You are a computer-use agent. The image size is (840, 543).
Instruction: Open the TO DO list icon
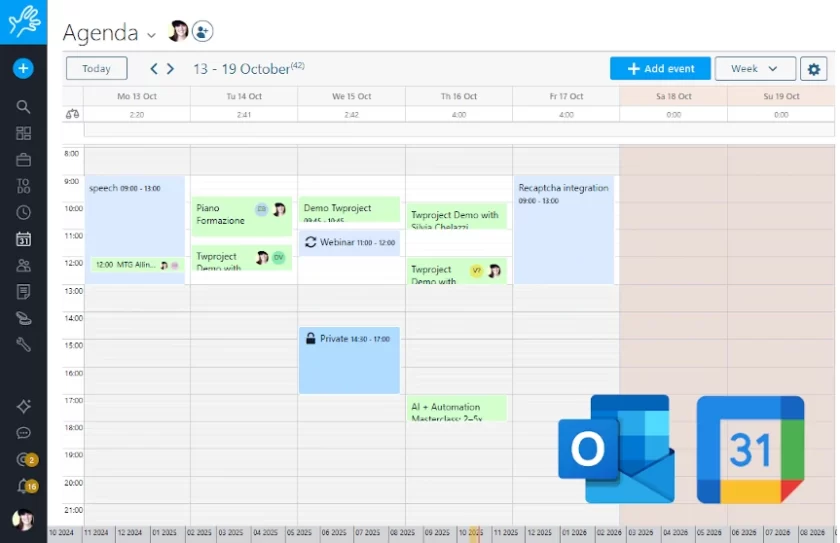23,186
